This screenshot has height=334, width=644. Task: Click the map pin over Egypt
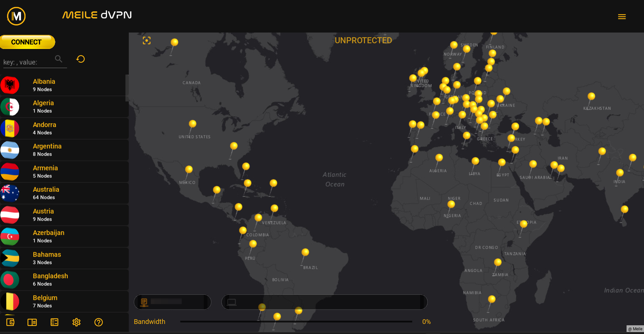coord(502,162)
